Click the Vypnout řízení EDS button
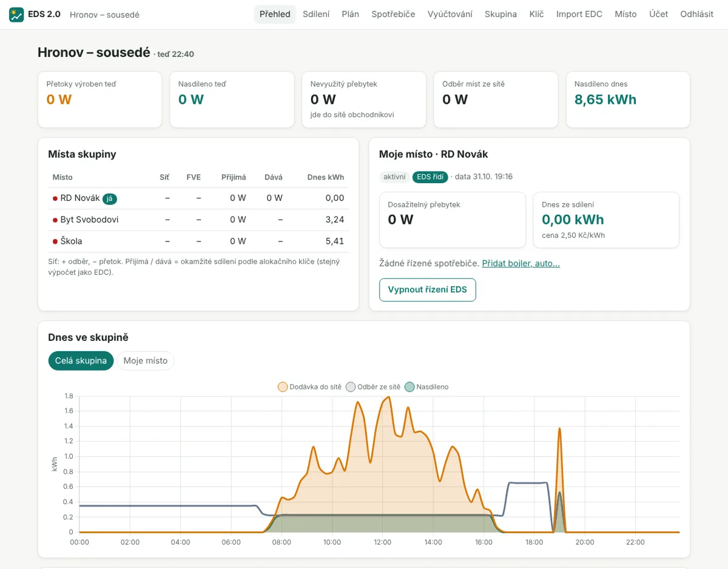The image size is (728, 569). coord(428,289)
